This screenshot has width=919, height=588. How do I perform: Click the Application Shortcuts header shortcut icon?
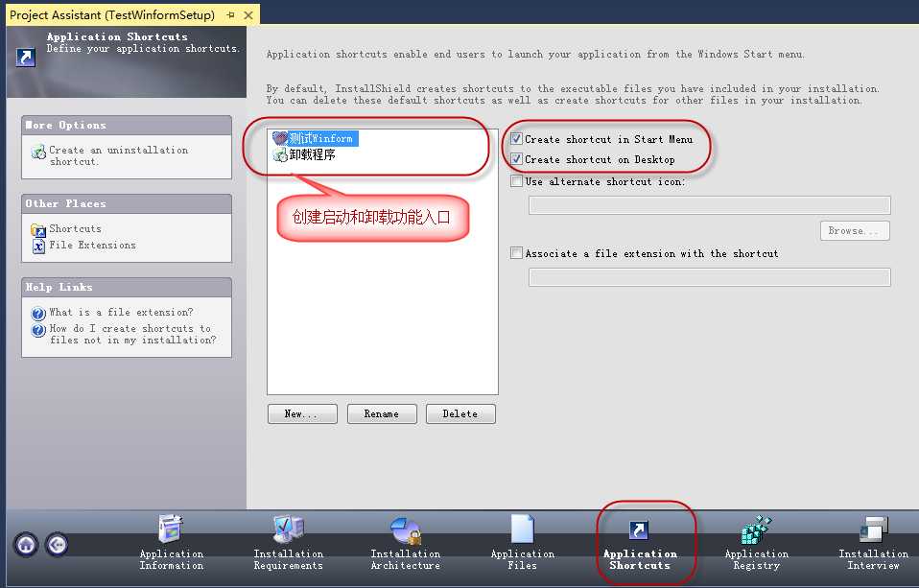pos(25,58)
